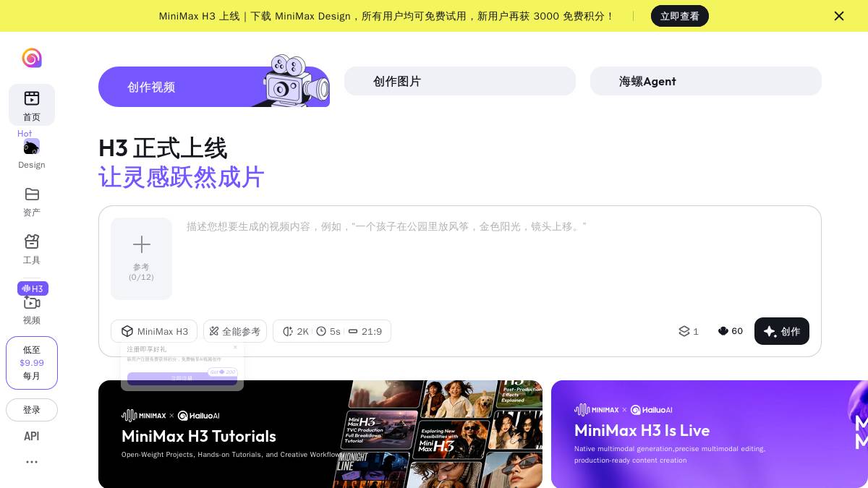Viewport: 868px width, 488px height.
Task: Open the API link in sidebar
Action: [x=32, y=436]
